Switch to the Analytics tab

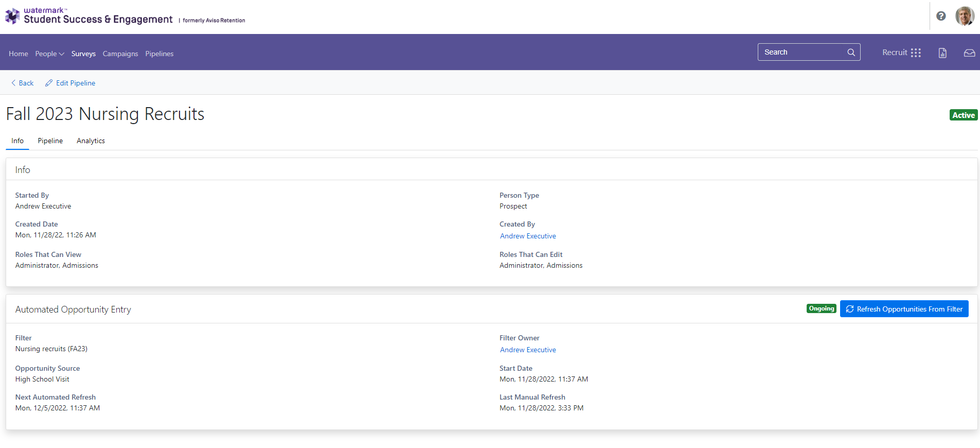click(x=91, y=141)
